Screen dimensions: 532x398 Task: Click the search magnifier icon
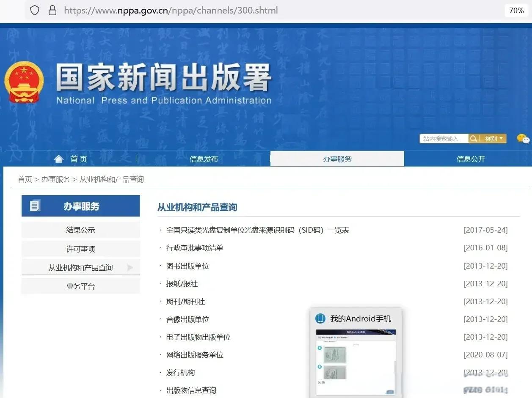coord(473,138)
